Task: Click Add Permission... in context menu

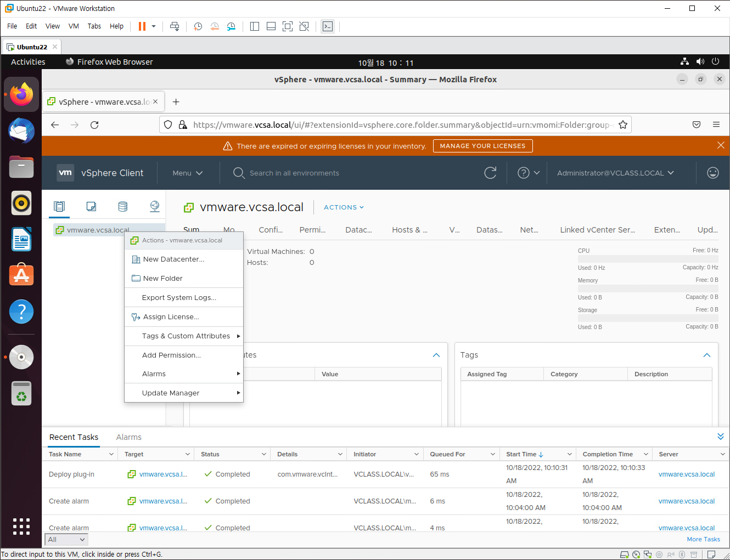Action: coord(184,355)
